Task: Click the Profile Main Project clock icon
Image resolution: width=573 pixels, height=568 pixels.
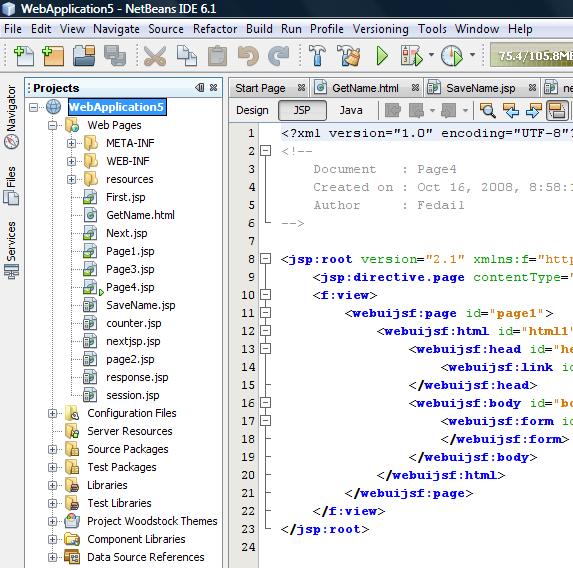Action: (x=452, y=56)
